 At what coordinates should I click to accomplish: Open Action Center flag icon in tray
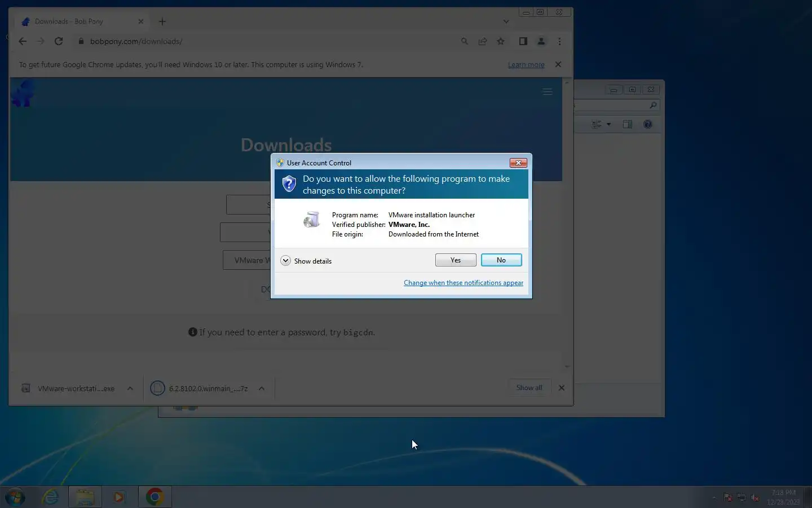(x=728, y=497)
